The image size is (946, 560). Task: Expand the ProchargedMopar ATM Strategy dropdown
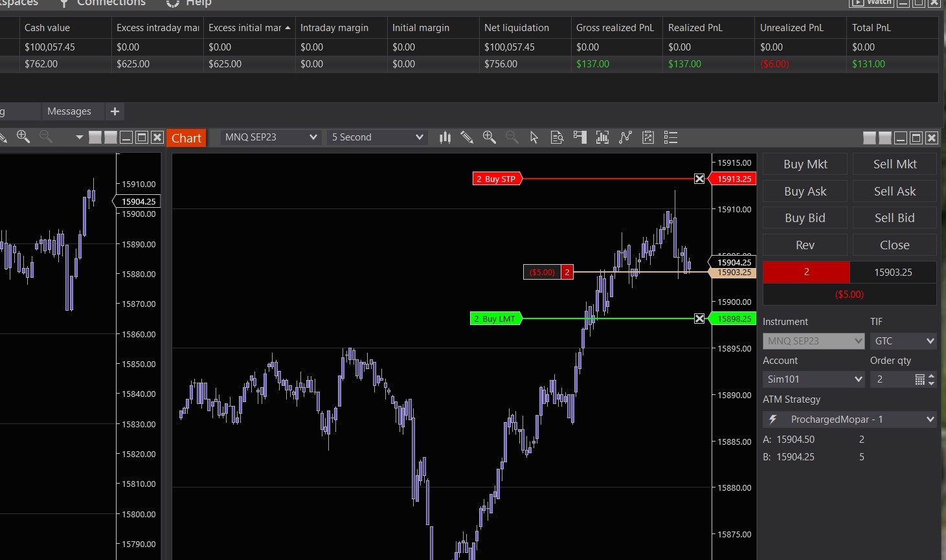click(x=850, y=420)
